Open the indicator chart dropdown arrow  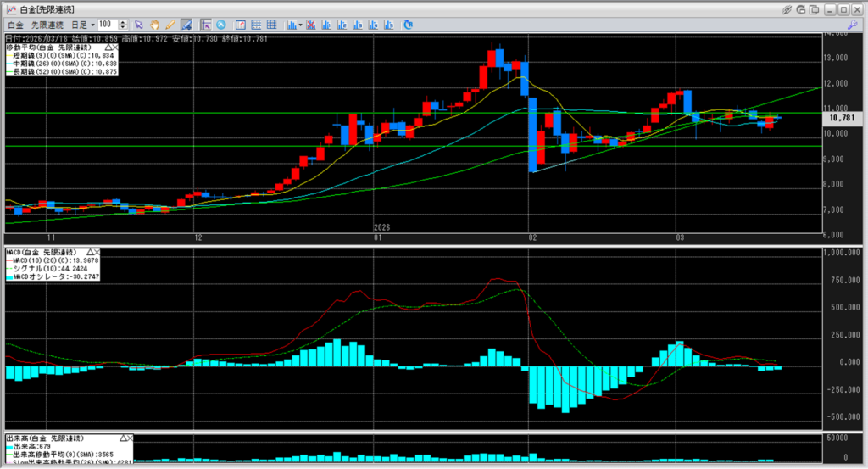click(300, 25)
